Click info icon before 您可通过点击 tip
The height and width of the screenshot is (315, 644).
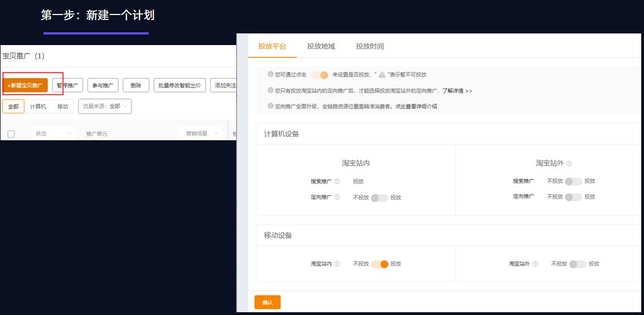point(270,74)
